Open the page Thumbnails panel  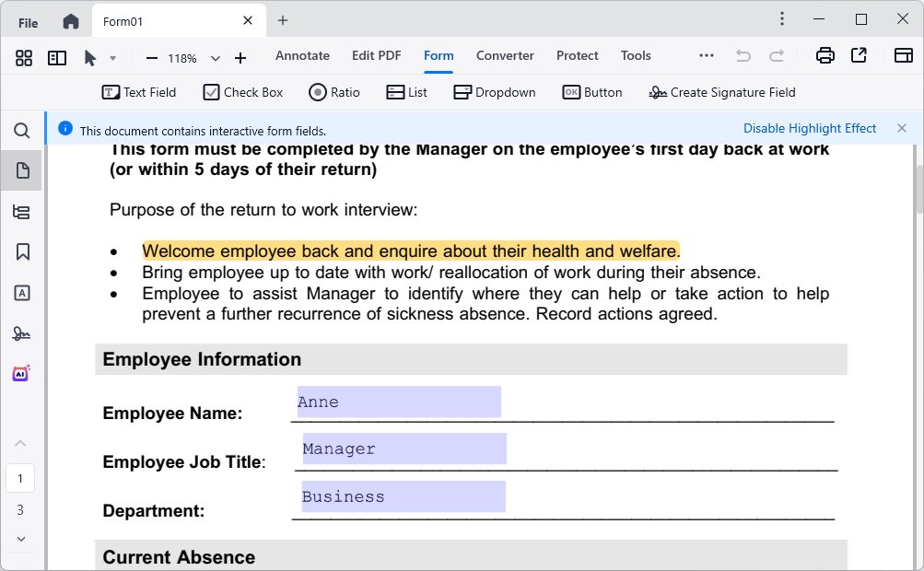21,170
